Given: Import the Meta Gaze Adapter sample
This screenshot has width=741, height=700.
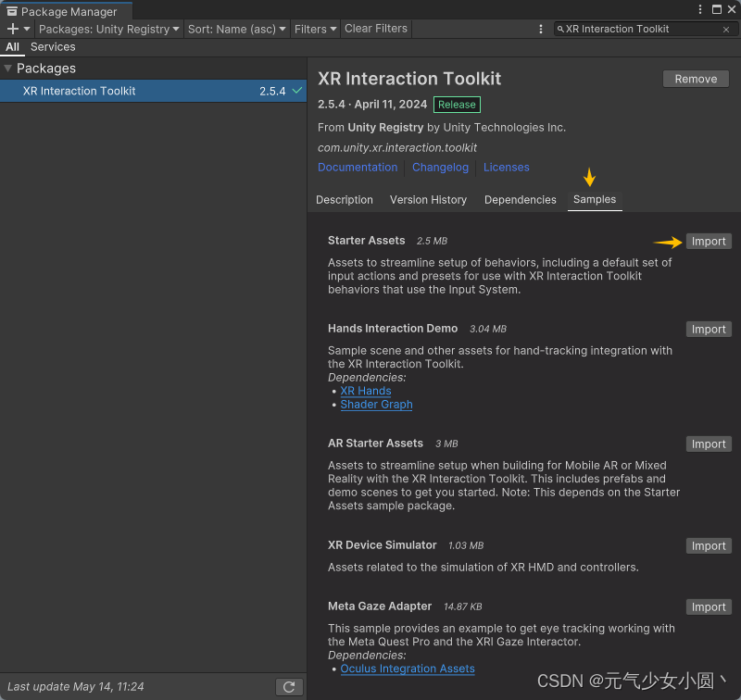Looking at the screenshot, I should [x=709, y=607].
